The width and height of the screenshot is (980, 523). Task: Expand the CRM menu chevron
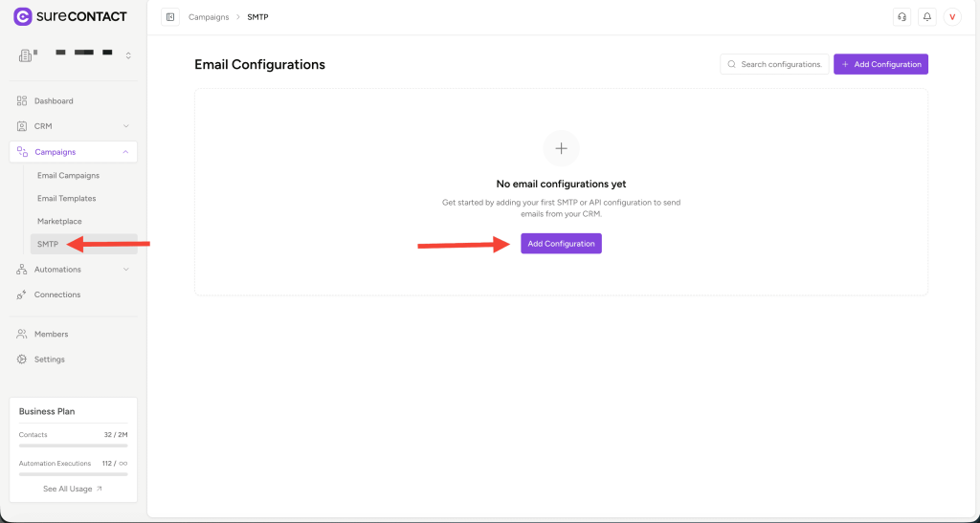coord(125,126)
